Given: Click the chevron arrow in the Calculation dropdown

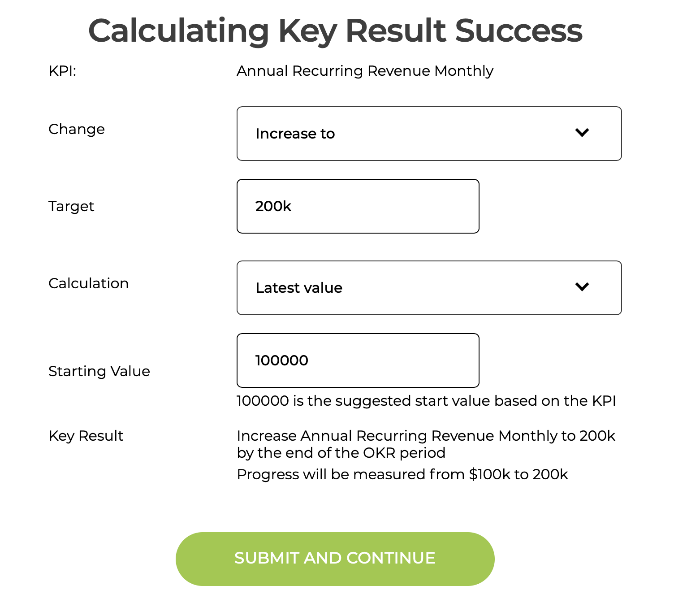Looking at the screenshot, I should (582, 287).
